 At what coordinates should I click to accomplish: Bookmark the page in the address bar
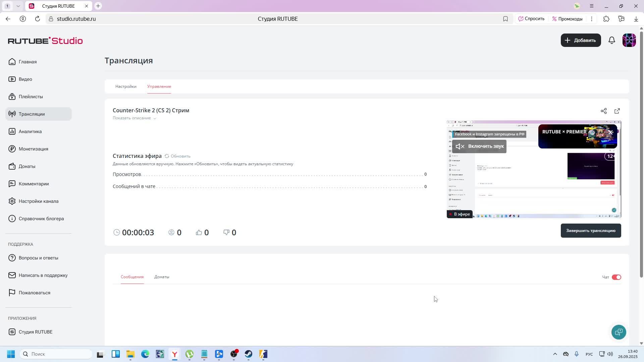click(505, 19)
